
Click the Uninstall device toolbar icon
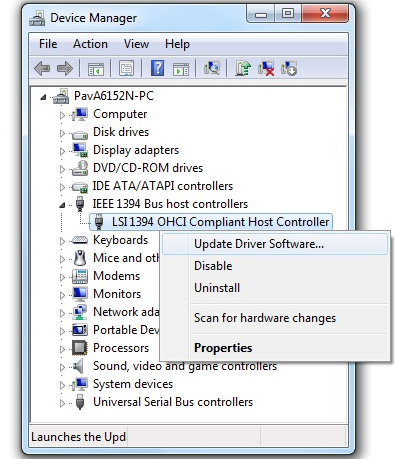point(266,68)
